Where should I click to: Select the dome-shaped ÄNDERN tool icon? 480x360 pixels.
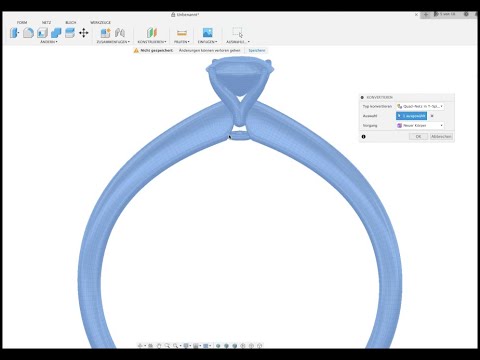tap(28, 33)
